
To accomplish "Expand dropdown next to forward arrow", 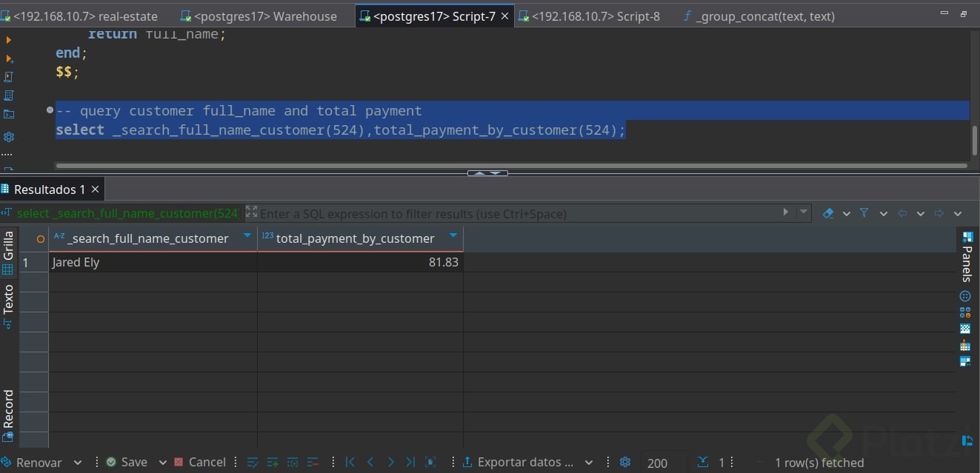I will [x=958, y=213].
